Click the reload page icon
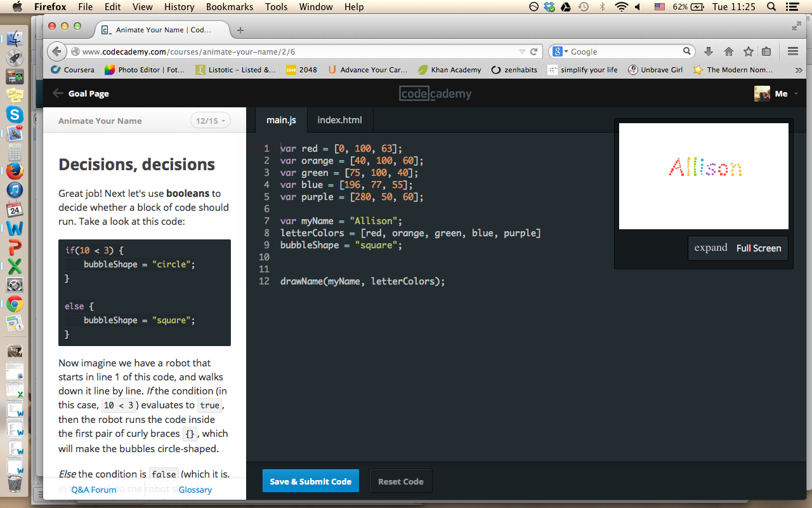812x508 pixels. 534,51
